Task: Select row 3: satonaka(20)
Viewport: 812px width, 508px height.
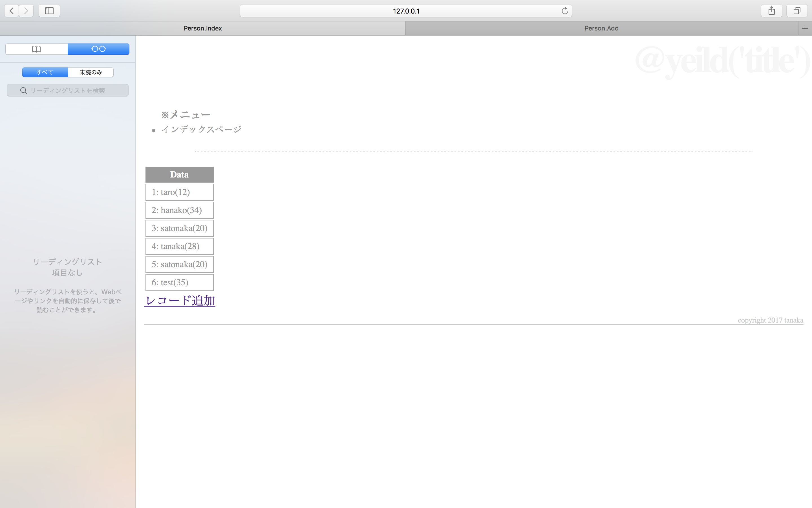Action: click(x=180, y=229)
